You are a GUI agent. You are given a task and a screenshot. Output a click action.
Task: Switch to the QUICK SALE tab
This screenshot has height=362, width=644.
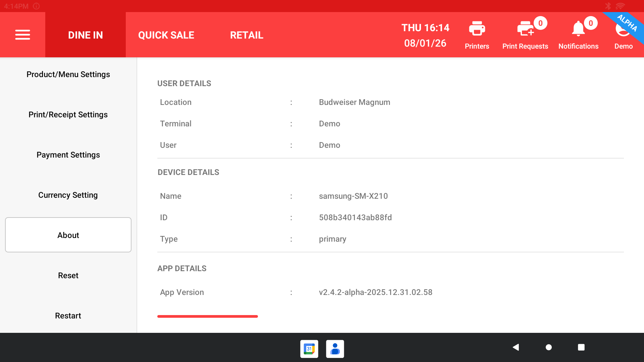[166, 35]
